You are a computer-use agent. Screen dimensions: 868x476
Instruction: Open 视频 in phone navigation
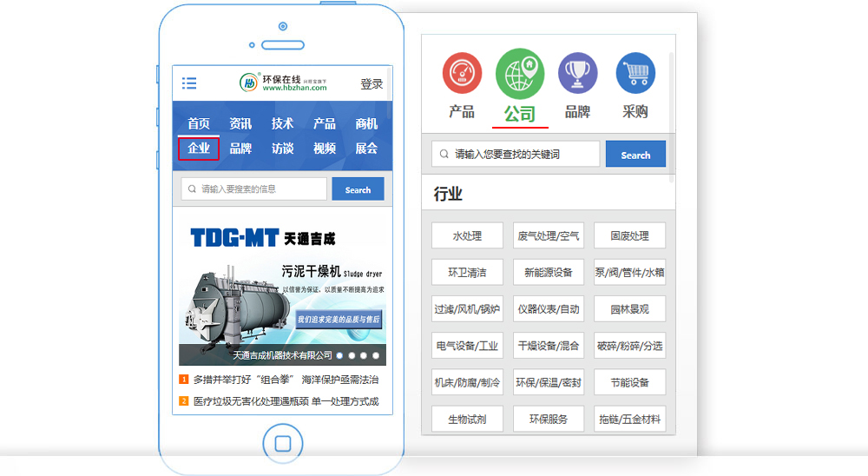point(325,149)
